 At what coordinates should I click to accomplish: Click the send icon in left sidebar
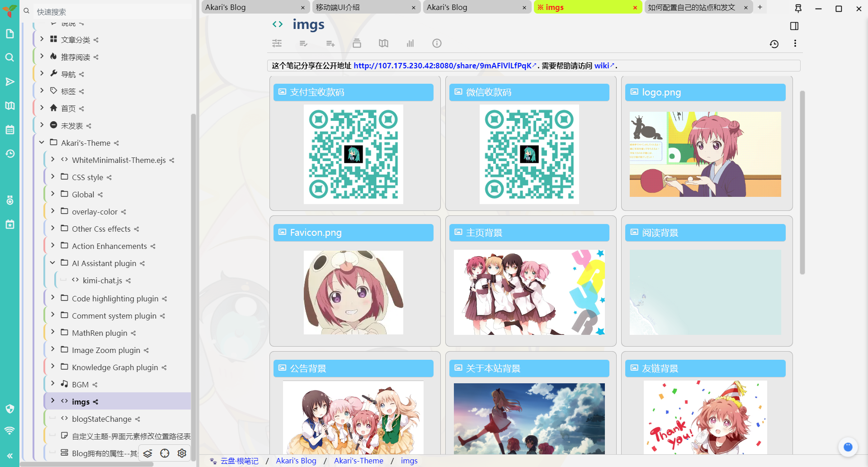tap(10, 82)
